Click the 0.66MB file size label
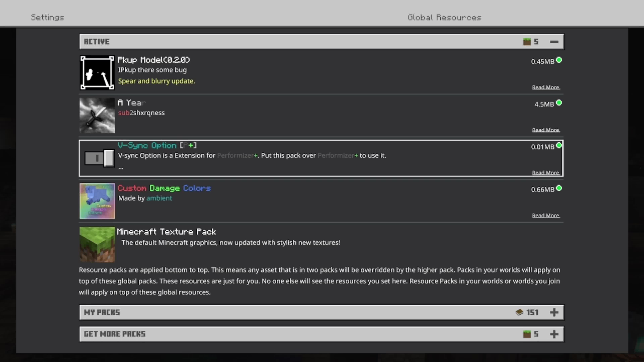 [543, 190]
